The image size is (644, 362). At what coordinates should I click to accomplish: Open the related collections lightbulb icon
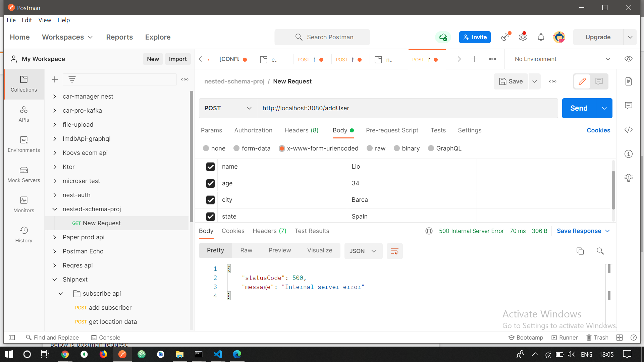(629, 178)
